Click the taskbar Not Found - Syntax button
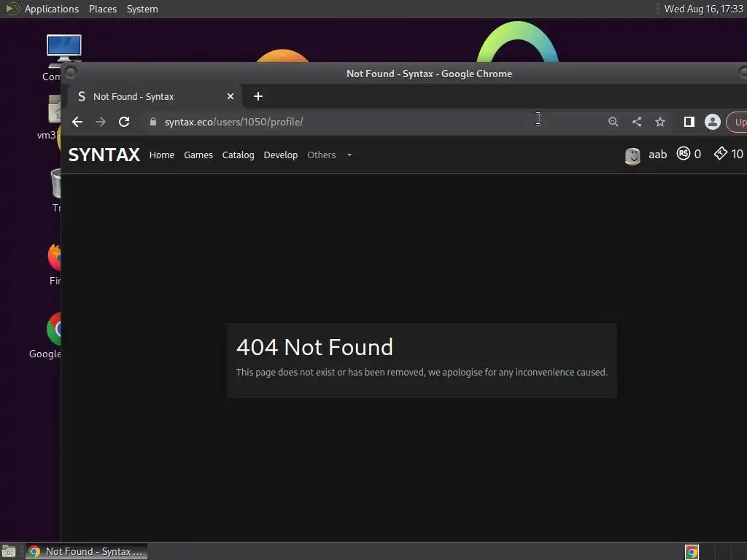Image resolution: width=747 pixels, height=560 pixels. [x=86, y=551]
